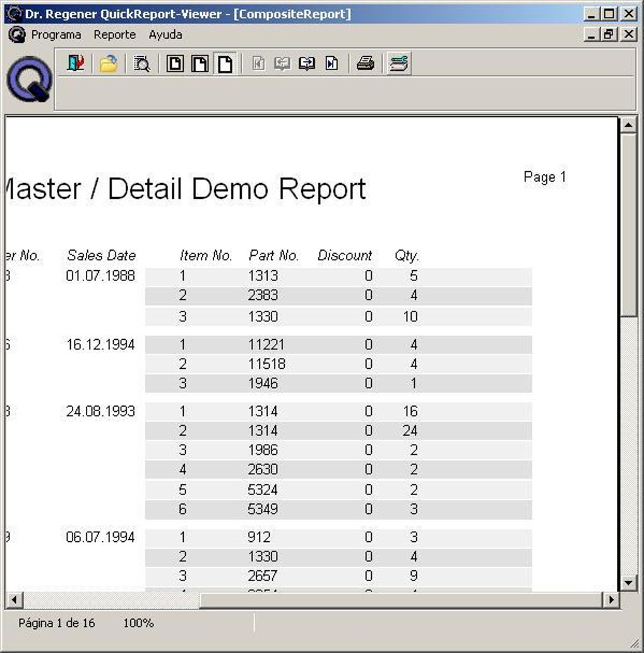Click the horizontal scrollbar left arrow
644x653 pixels.
pyautogui.click(x=14, y=600)
